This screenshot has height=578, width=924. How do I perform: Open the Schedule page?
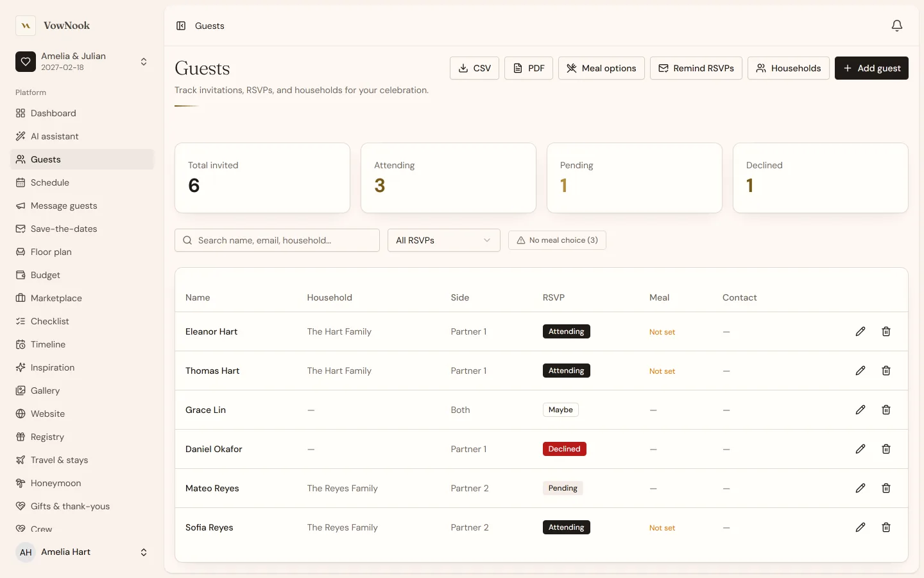[x=82, y=182]
